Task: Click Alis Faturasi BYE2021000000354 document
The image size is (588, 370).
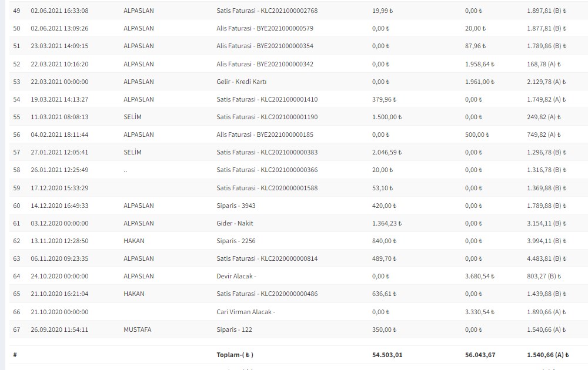Action: 265,46
